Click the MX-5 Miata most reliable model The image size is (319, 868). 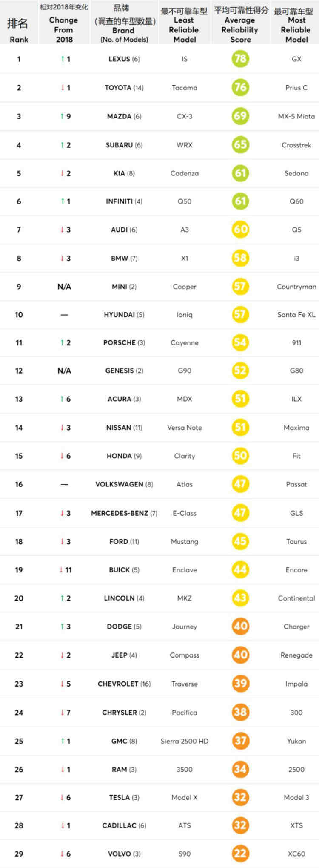coord(296,116)
